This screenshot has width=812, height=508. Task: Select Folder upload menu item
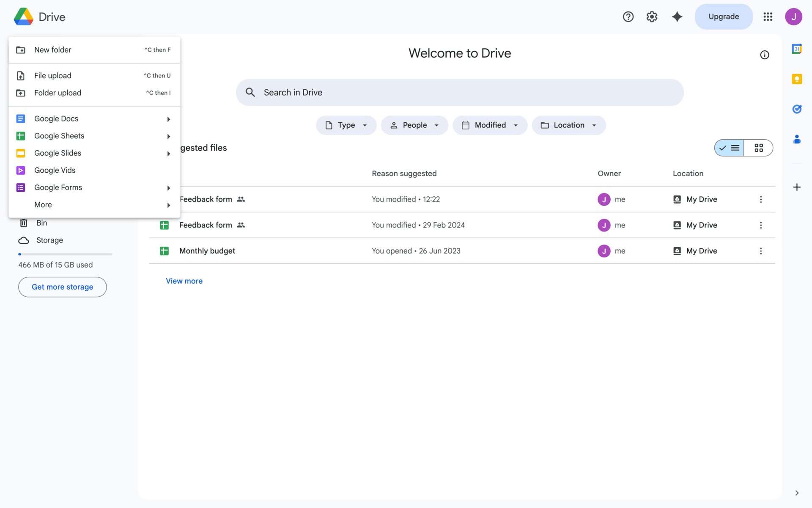(x=94, y=93)
